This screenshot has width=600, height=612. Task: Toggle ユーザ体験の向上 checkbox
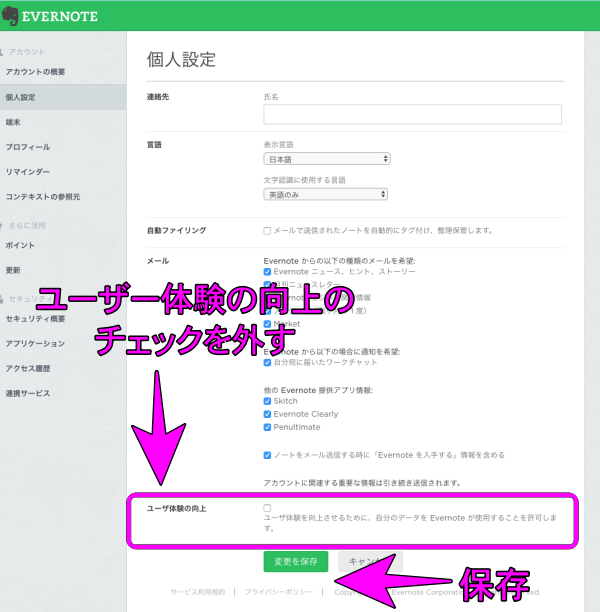click(267, 508)
